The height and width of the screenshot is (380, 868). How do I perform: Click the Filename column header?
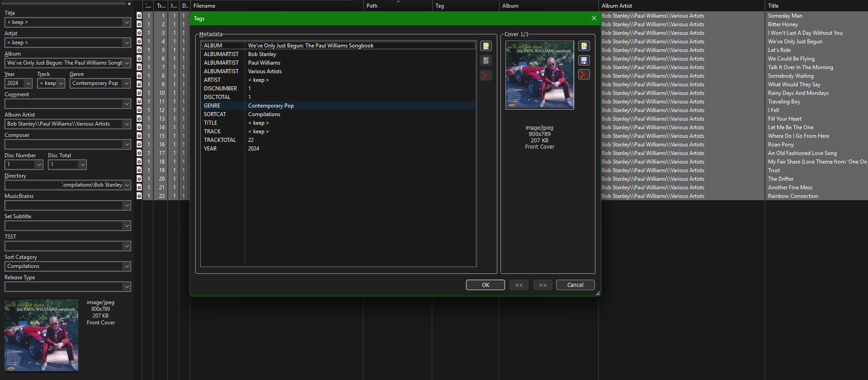click(x=204, y=6)
